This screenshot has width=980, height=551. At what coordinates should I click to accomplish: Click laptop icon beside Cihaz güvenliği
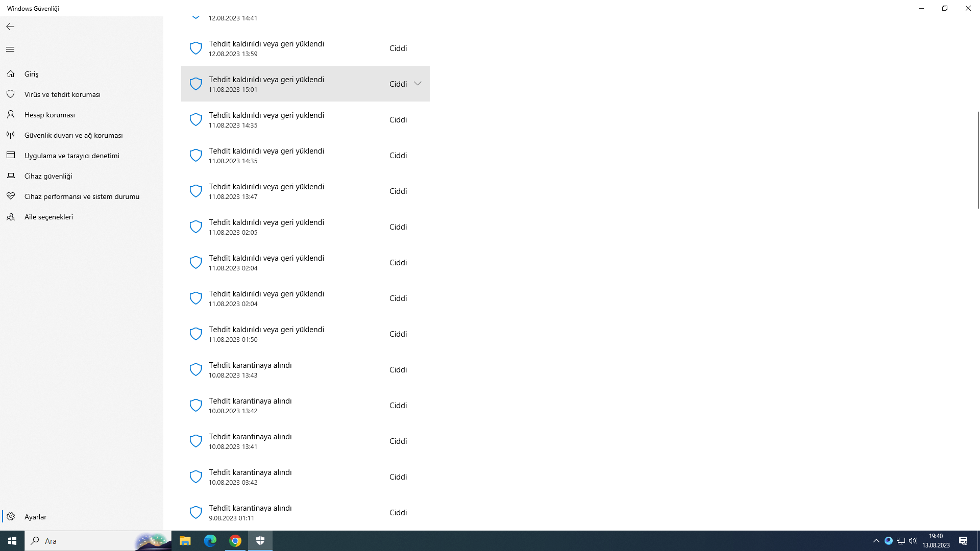[11, 176]
